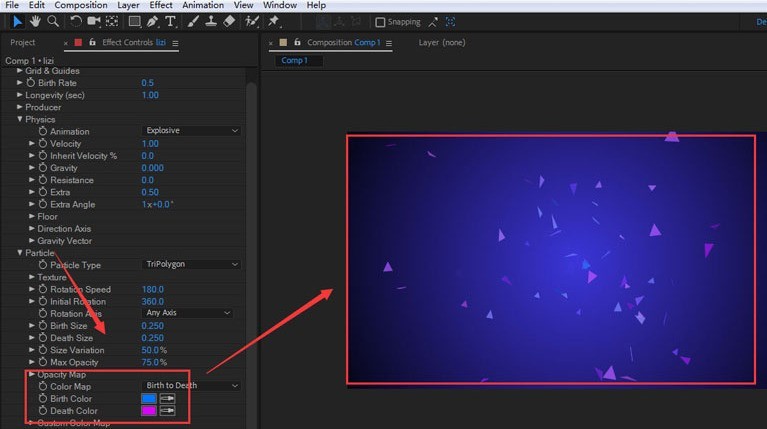Image resolution: width=767 pixels, height=429 pixels.
Task: Click the Comp 1 breadcrumb button
Action: (294, 61)
